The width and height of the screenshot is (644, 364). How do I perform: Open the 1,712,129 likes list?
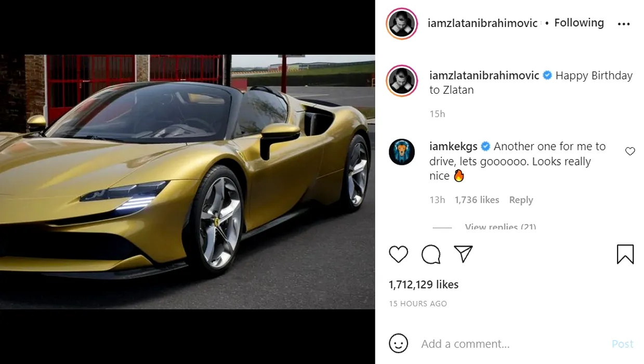(424, 284)
